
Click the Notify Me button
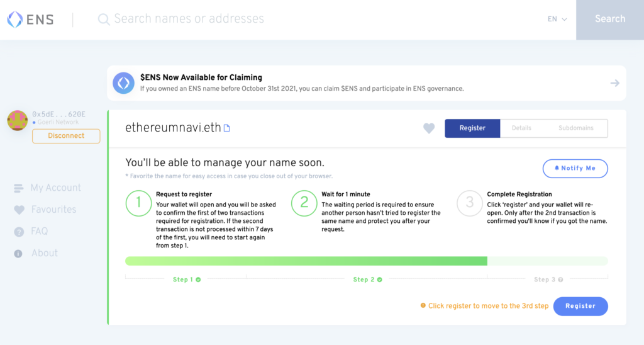(x=575, y=169)
